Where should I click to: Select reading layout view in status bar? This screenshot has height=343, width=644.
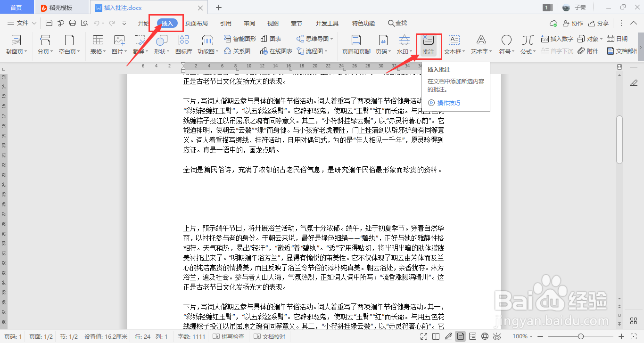(x=436, y=336)
